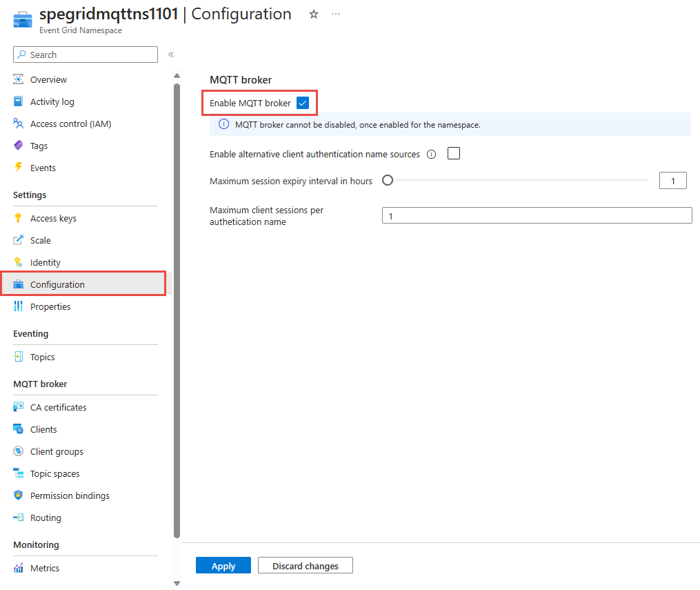The image size is (700, 590).
Task: Click the Identity key icon
Action: click(19, 262)
